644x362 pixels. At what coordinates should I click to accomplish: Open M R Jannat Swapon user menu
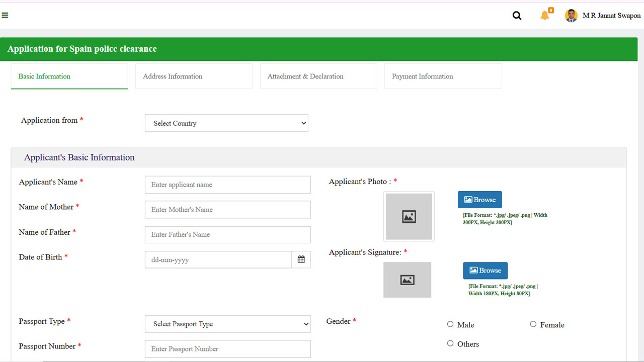[611, 16]
